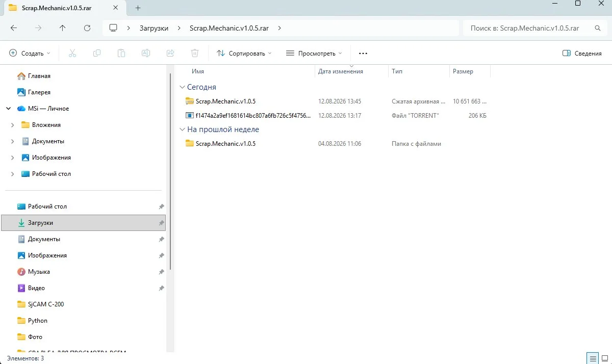
Task: Go back to the previous folder
Action: click(14, 28)
